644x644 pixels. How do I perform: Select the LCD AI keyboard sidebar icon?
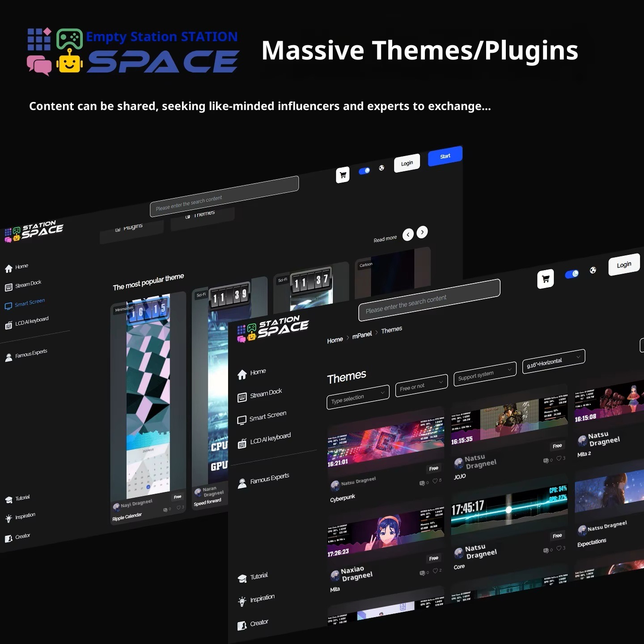242,444
